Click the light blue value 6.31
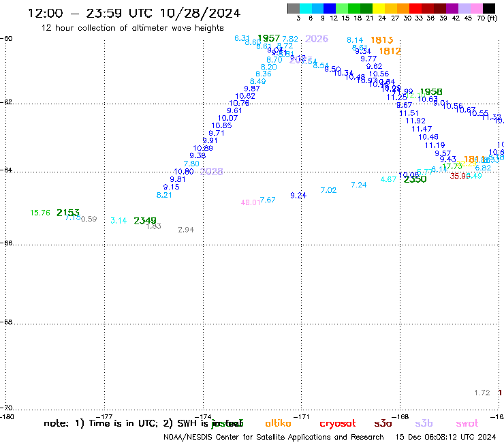The width and height of the screenshot is (504, 443). tap(242, 38)
